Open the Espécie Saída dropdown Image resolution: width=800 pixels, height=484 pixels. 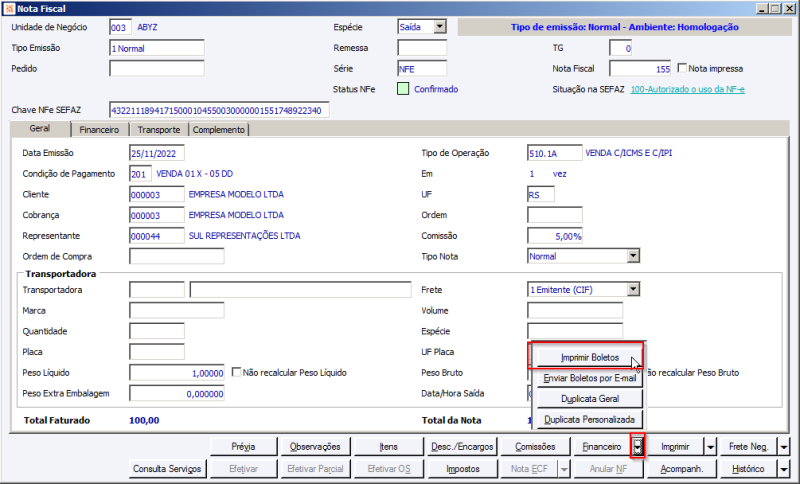[440, 27]
